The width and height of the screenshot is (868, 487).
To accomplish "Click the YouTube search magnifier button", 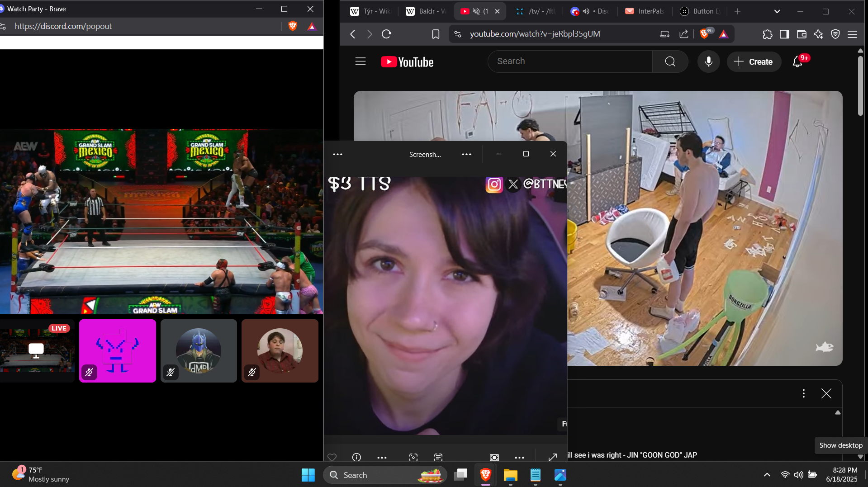I will pyautogui.click(x=670, y=61).
